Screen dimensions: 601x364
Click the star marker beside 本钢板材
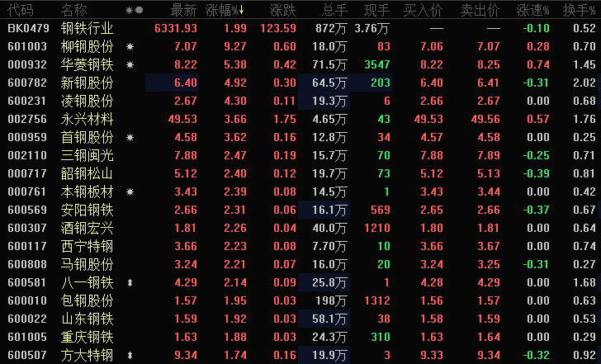click(130, 191)
